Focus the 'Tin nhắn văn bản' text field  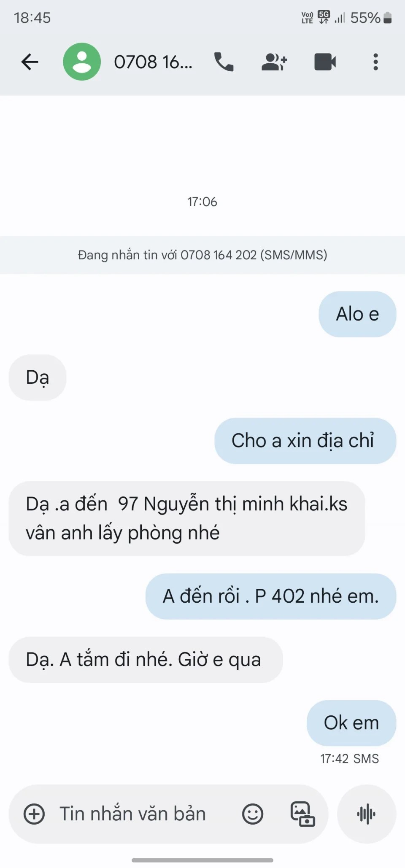pos(132,814)
